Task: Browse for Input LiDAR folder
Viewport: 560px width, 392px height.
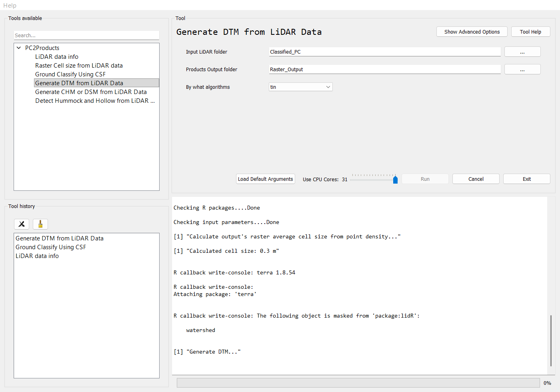Action: click(522, 52)
